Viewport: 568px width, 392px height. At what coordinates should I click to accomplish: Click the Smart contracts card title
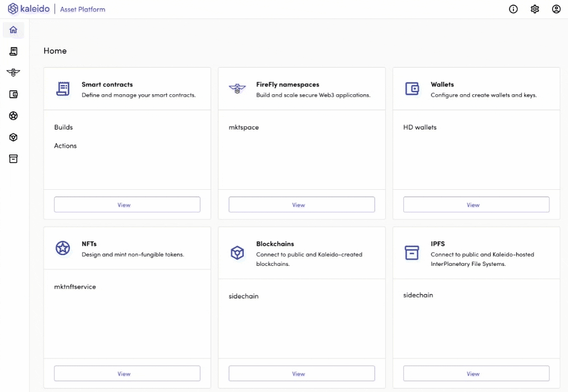tap(107, 85)
